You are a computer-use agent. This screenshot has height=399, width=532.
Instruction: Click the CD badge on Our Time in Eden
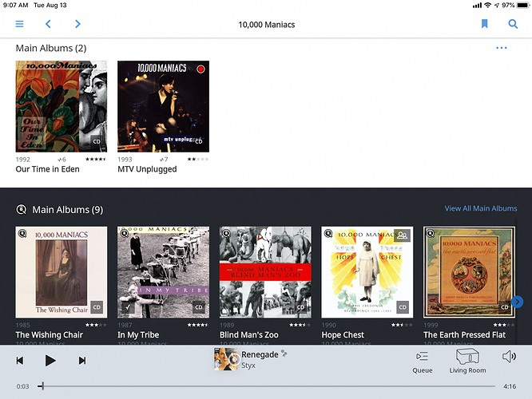[97, 141]
